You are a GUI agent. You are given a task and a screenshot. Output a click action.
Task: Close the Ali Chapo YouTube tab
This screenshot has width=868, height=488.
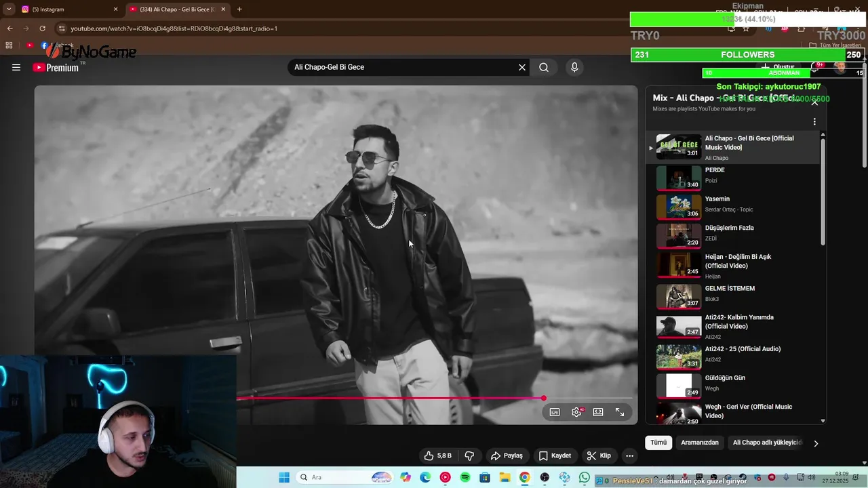pos(223,9)
